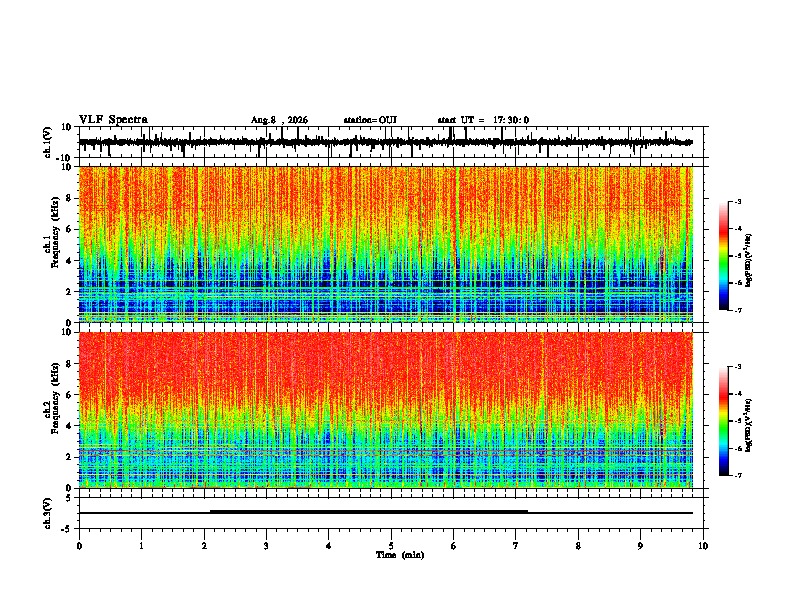Click the '9' tick on time axis
The image size is (792, 612).
[640, 546]
